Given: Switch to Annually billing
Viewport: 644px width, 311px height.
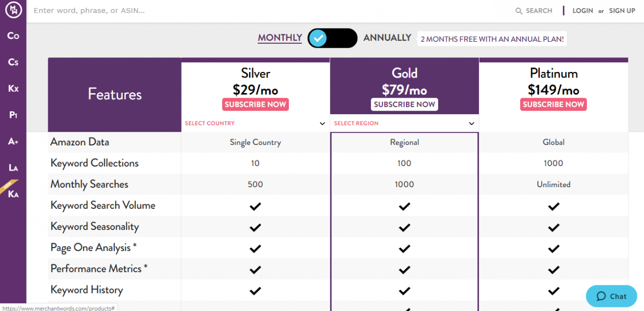Looking at the screenshot, I should pyautogui.click(x=387, y=38).
